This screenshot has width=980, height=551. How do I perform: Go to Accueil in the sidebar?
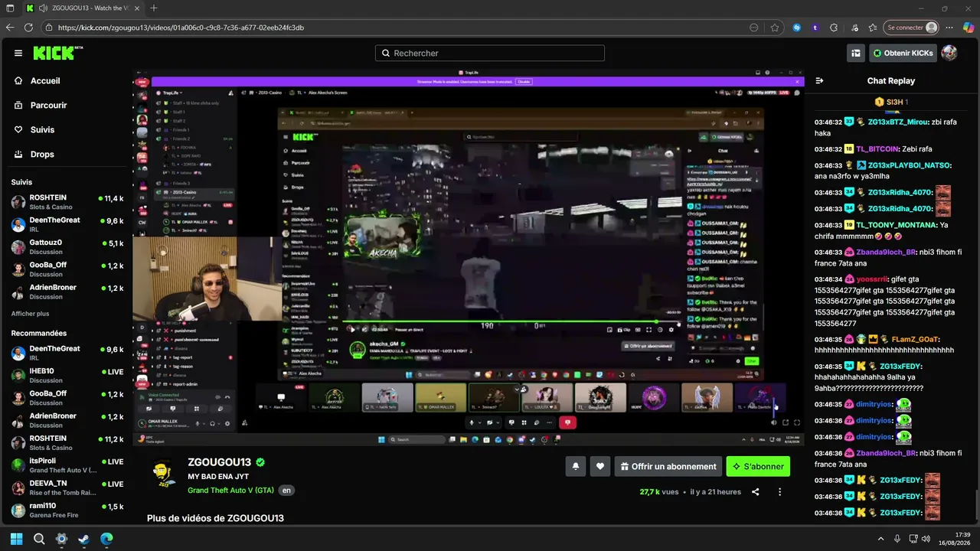[x=45, y=80]
